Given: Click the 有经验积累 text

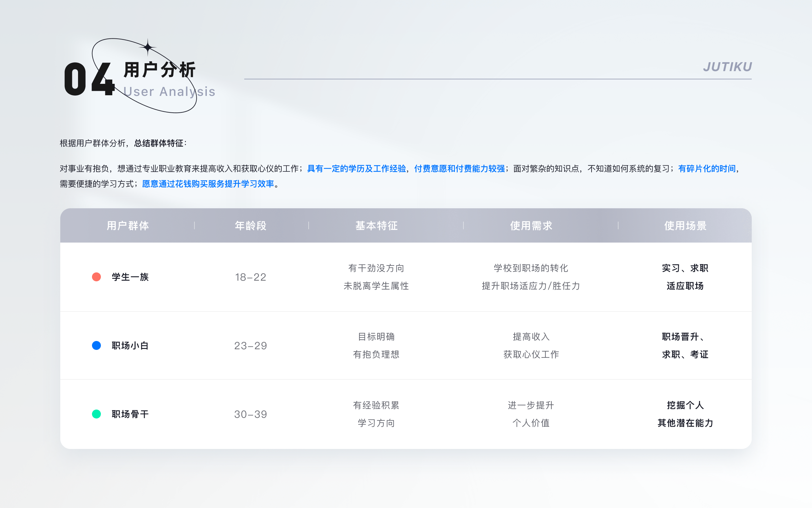Looking at the screenshot, I should pyautogui.click(x=376, y=405).
